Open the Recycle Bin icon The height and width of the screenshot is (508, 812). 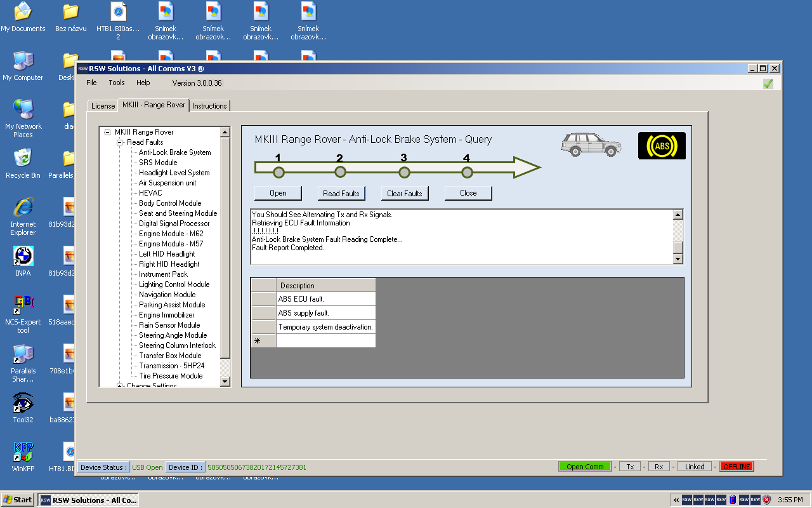click(x=23, y=159)
